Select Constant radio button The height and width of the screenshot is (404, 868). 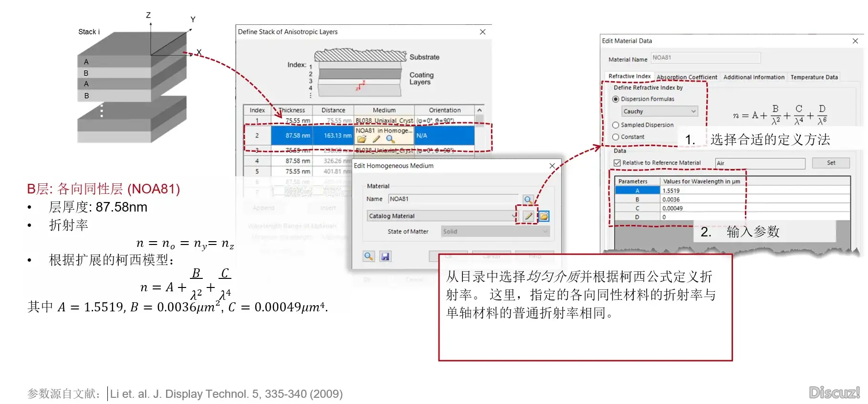[616, 137]
